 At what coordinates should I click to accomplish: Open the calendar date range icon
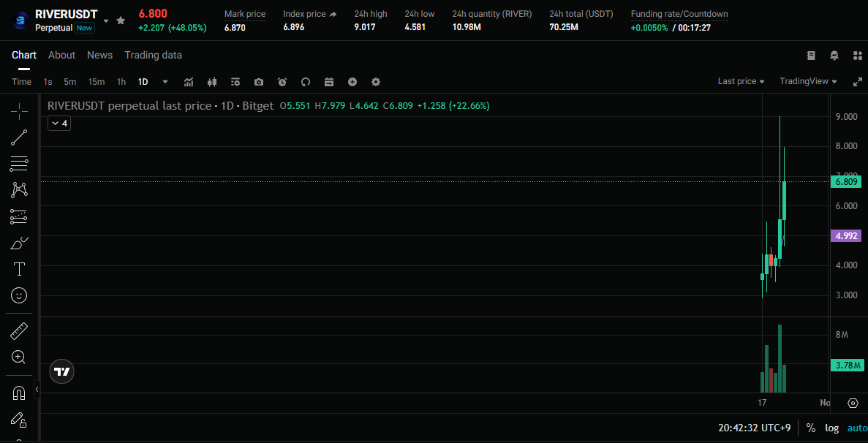click(329, 82)
